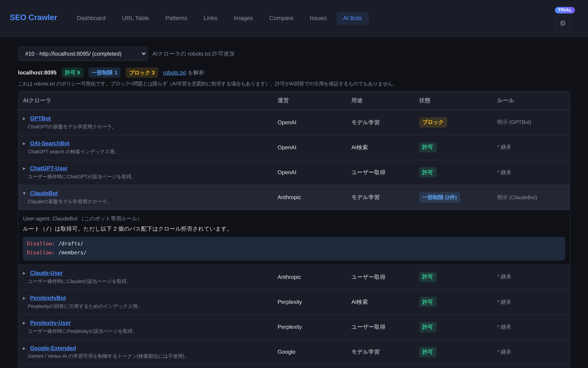
Task: Open the settings gear icon
Action: (562, 23)
